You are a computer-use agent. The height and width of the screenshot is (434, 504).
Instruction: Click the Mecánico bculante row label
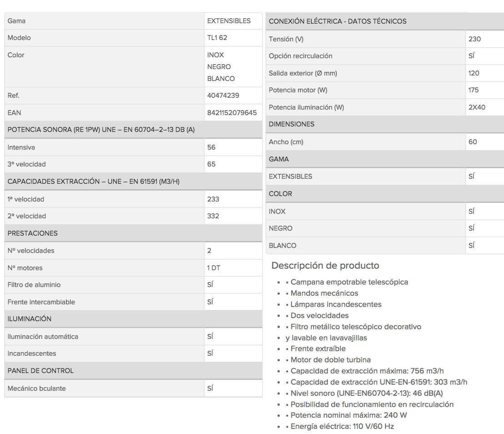click(37, 389)
